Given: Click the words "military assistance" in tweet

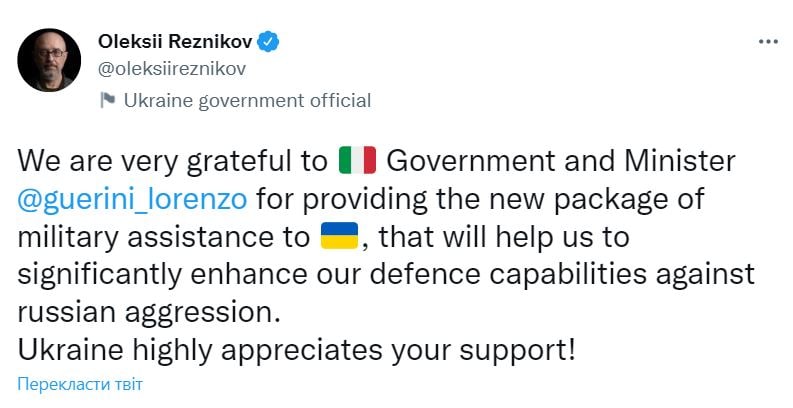Looking at the screenshot, I should point(158,236).
